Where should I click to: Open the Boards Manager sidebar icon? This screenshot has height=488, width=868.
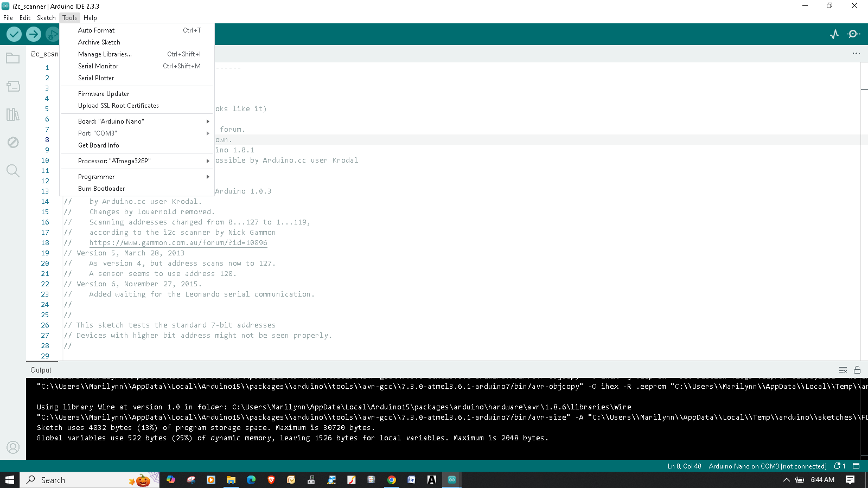13,86
